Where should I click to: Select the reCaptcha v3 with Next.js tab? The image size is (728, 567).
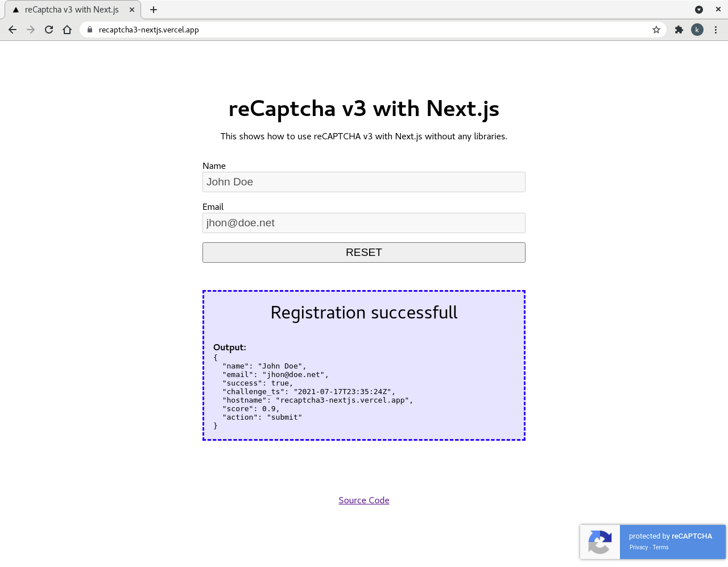73,10
